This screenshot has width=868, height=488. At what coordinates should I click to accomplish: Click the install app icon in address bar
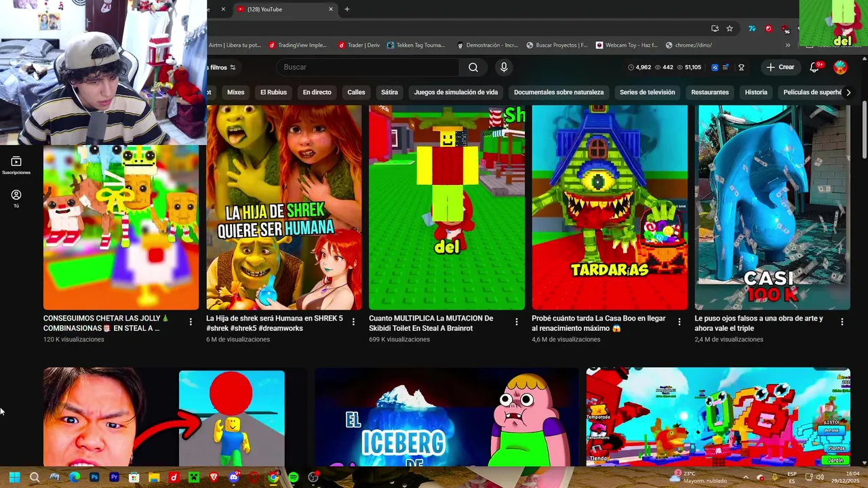715,28
